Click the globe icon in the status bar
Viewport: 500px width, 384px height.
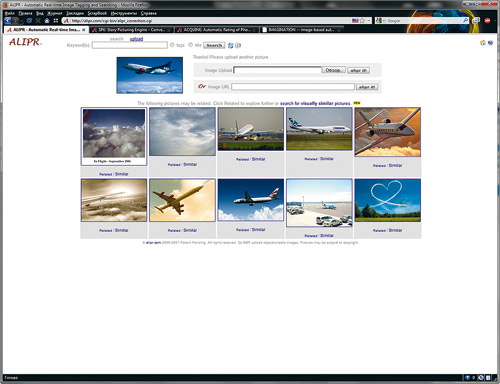point(481,378)
